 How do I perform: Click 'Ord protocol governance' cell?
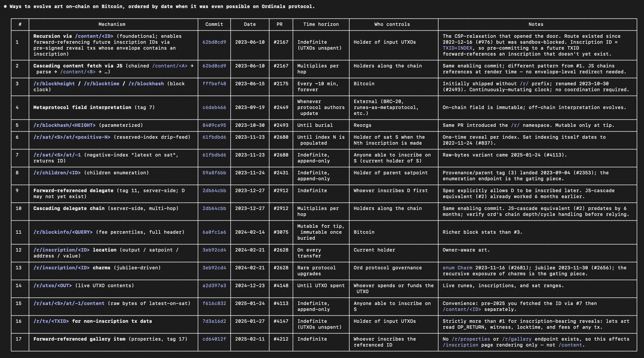(x=388, y=268)
